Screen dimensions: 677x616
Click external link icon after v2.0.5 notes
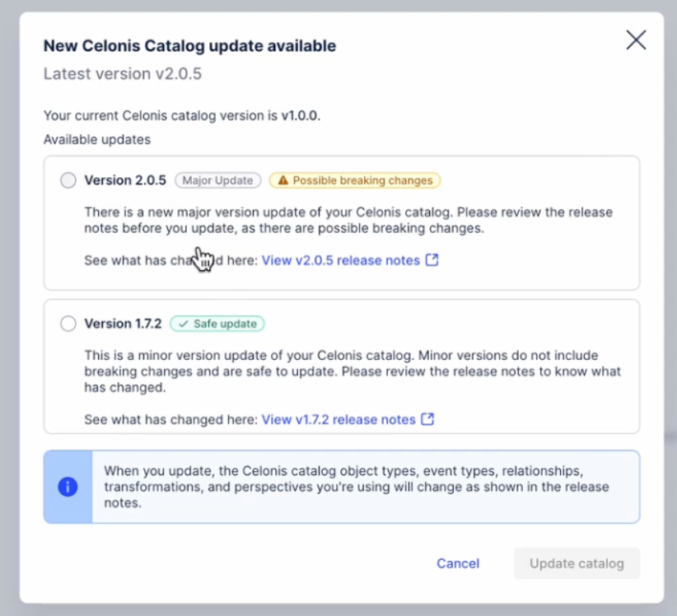click(432, 260)
